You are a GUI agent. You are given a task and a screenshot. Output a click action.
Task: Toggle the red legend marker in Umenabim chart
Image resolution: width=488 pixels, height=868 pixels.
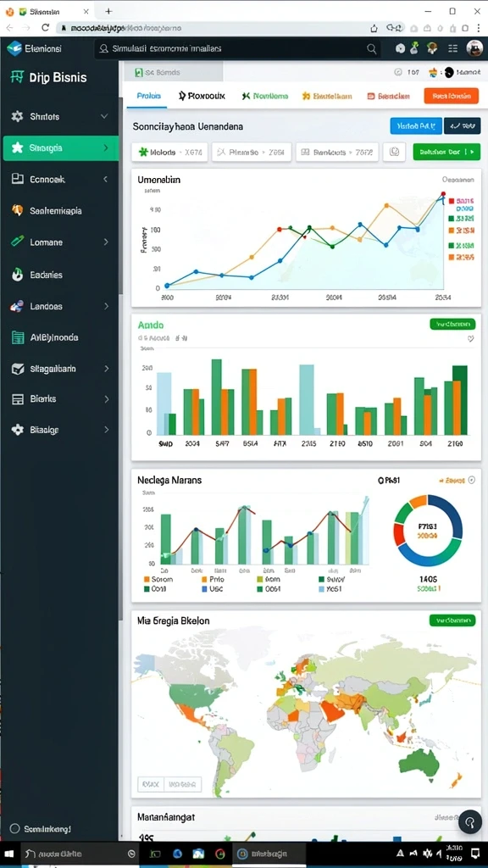(452, 201)
